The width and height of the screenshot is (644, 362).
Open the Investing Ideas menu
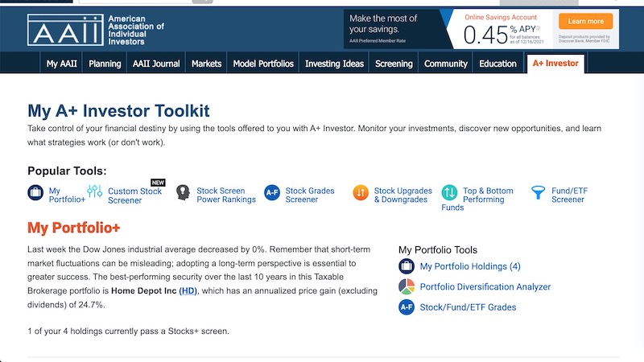coord(334,64)
